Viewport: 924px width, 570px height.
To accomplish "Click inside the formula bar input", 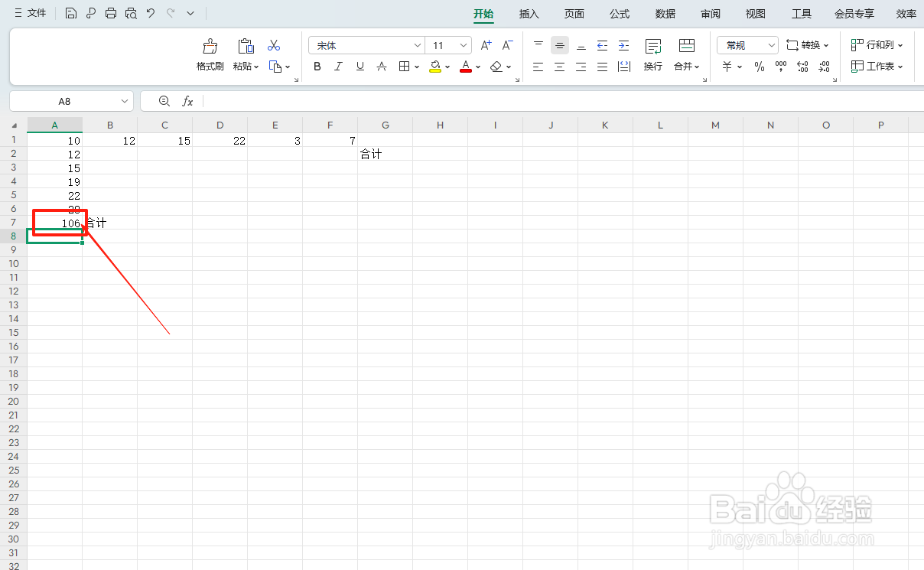I will coord(563,101).
